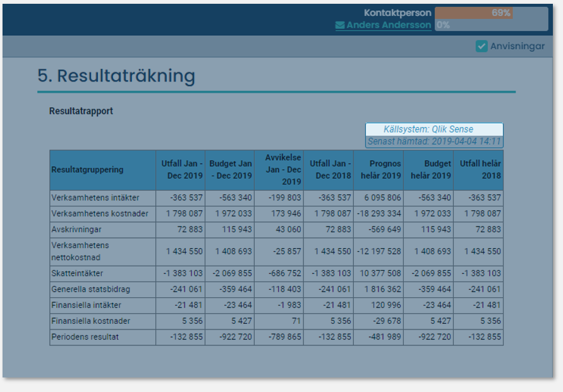This screenshot has height=392, width=563.
Task: Click the 120 996 prognos value
Action: click(x=386, y=306)
